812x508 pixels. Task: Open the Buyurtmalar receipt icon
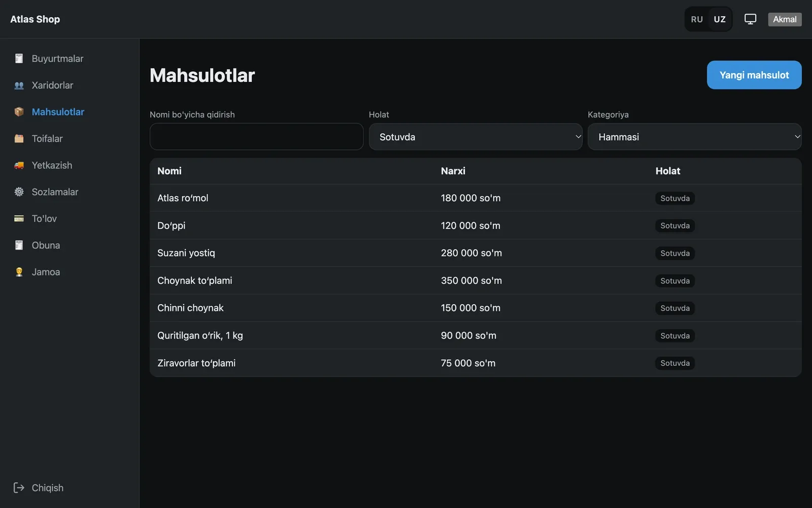(19, 58)
